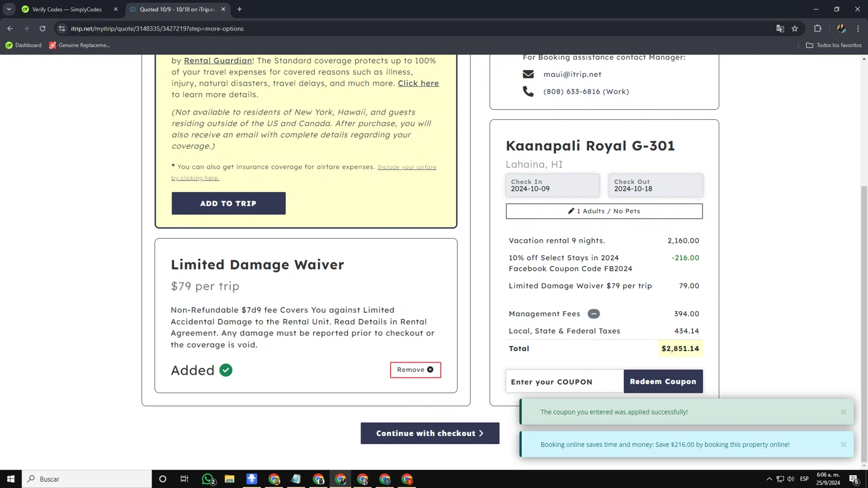This screenshot has width=868, height=488.
Task: Click the Buscar taskbar search box
Action: pos(87,479)
